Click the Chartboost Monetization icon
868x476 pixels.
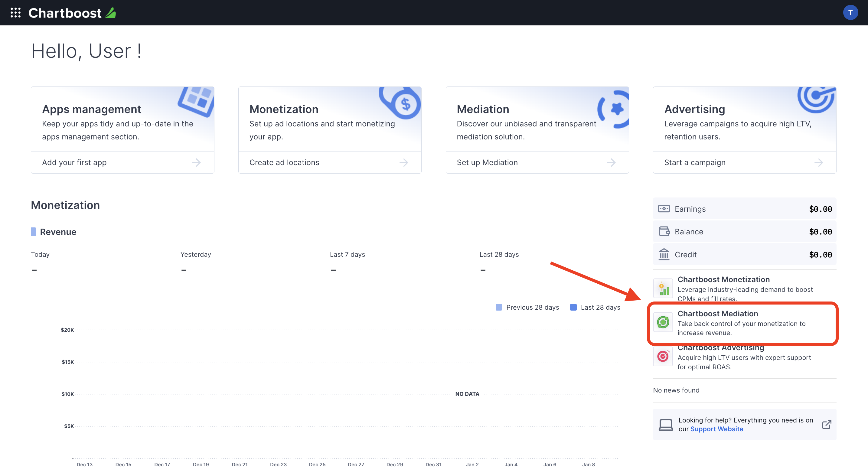(663, 288)
